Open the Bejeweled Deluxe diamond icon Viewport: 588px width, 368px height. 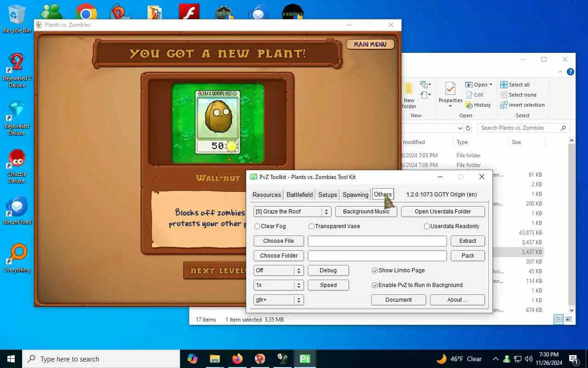(x=17, y=118)
